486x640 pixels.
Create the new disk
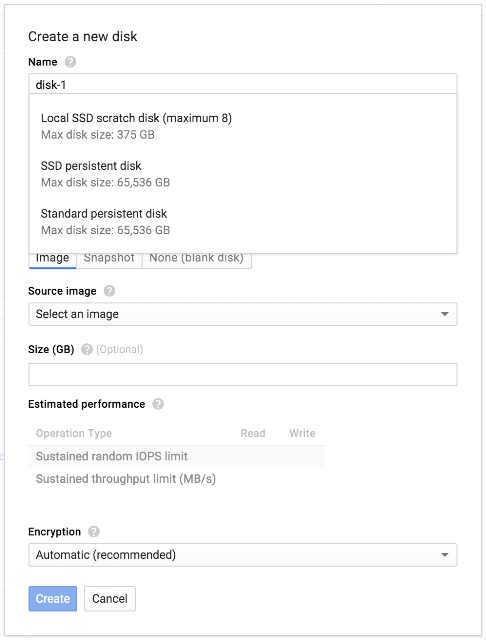click(x=53, y=599)
